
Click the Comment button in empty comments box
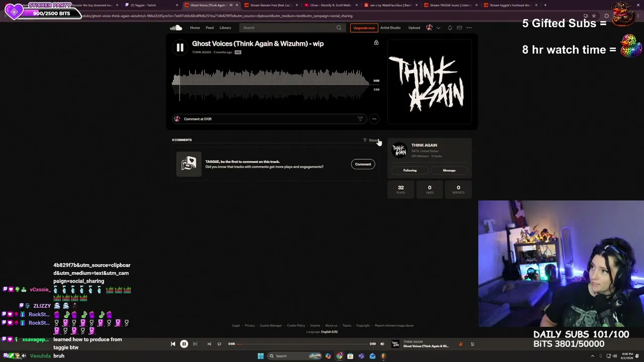click(x=363, y=164)
